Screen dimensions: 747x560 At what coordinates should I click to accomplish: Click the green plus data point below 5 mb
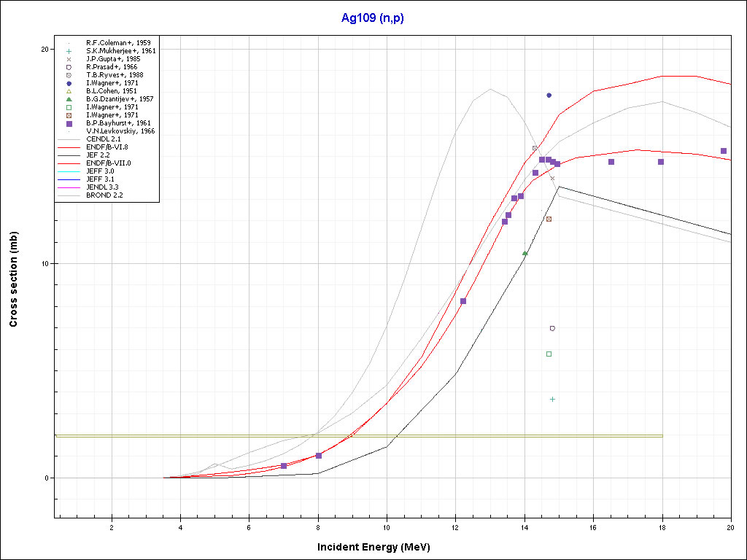(552, 399)
